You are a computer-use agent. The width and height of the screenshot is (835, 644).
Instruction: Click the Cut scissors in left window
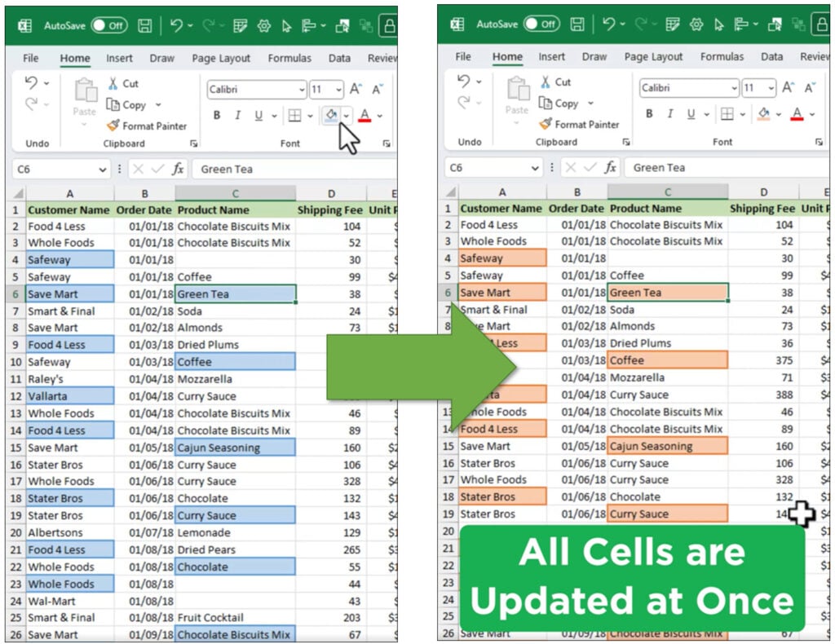click(113, 83)
